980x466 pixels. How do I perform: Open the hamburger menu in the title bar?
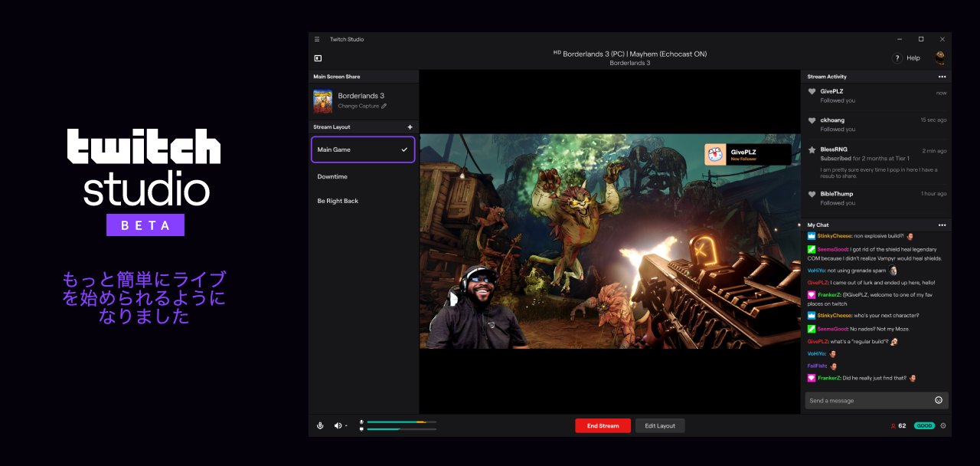[317, 39]
